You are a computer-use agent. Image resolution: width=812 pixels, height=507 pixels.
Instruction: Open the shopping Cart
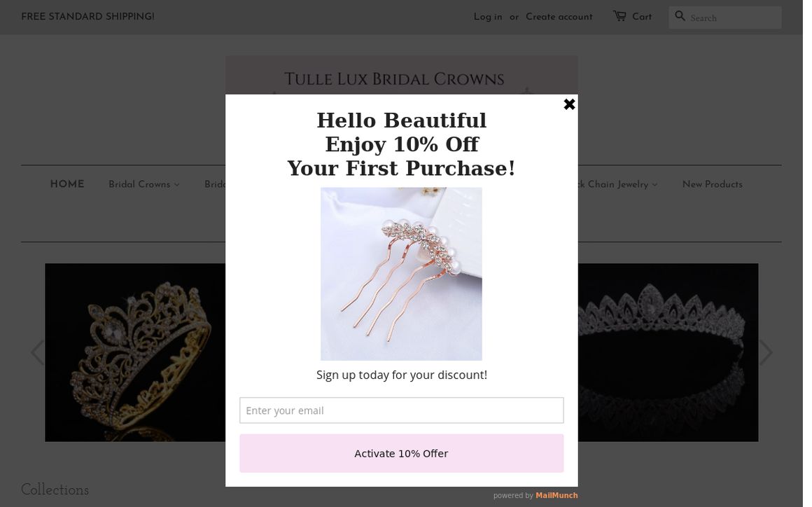(641, 17)
